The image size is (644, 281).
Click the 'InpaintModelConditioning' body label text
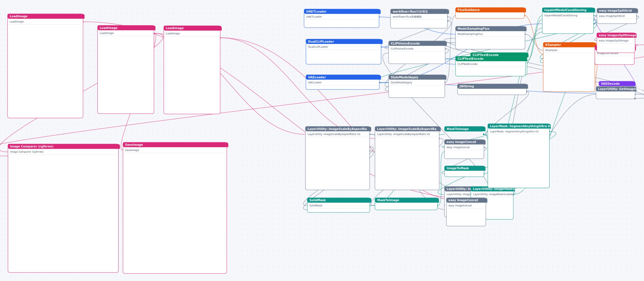pos(561,16)
